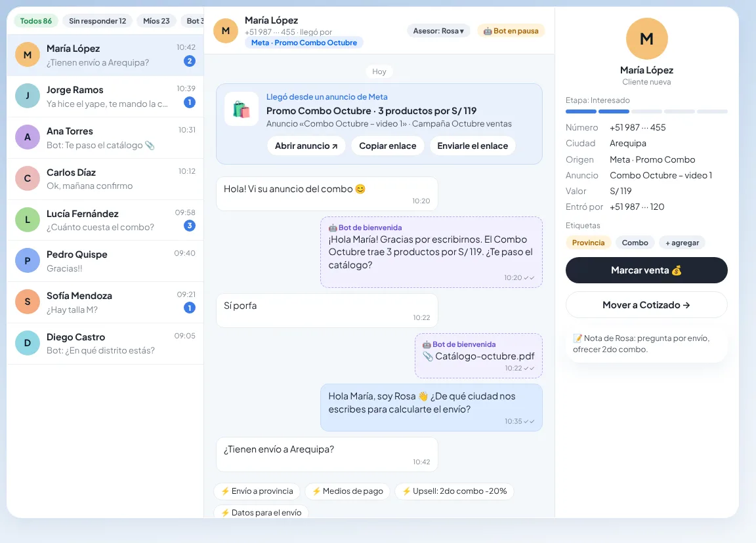Insert Medios de pago quick reply
The width and height of the screenshot is (756, 543).
point(348,491)
